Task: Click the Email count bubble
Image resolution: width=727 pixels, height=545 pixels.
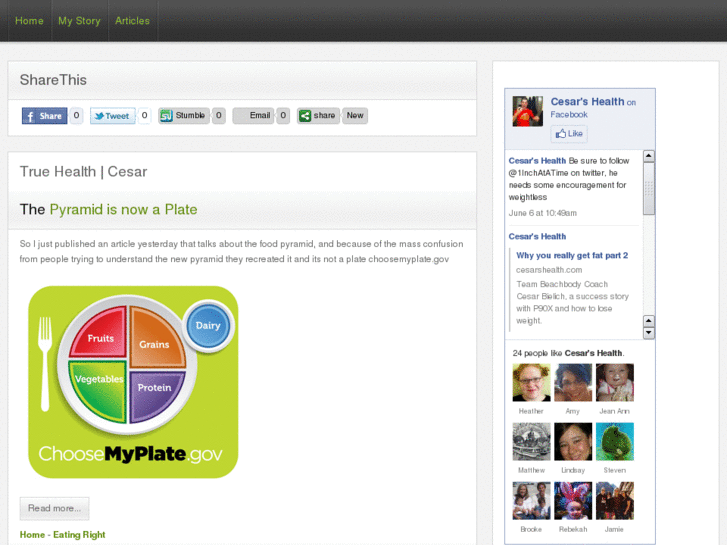Action: point(283,115)
